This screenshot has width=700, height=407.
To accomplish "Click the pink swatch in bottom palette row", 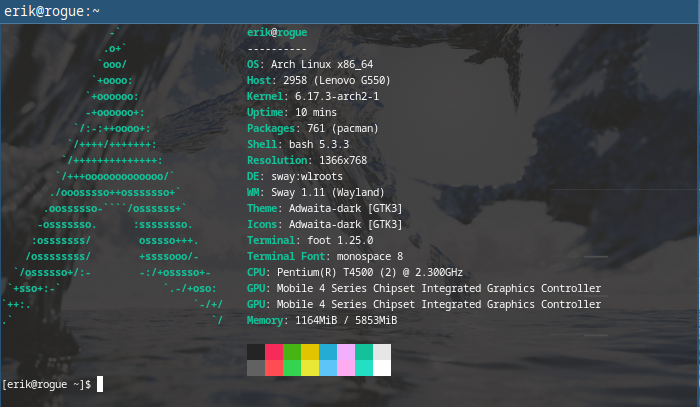I will pos(346,368).
